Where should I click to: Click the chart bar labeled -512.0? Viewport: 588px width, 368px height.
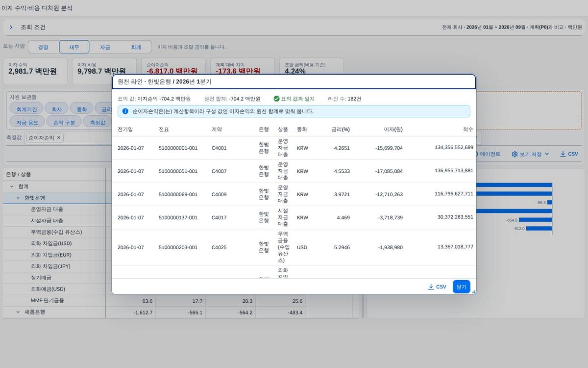(x=539, y=229)
